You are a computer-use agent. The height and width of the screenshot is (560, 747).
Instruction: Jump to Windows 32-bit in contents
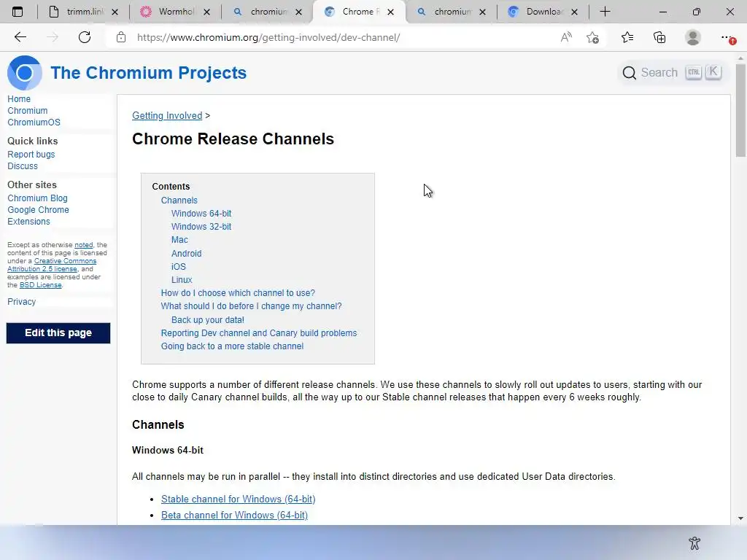pyautogui.click(x=201, y=227)
